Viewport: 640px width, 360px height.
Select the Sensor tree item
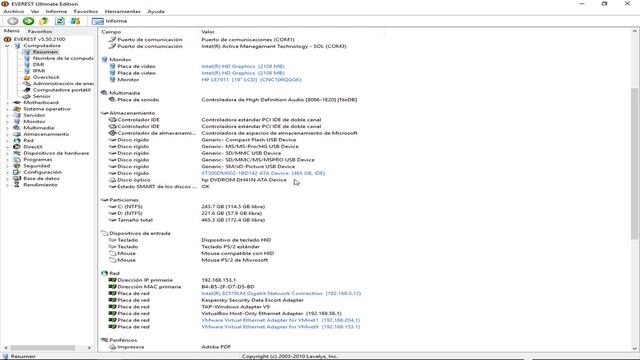click(x=42, y=96)
